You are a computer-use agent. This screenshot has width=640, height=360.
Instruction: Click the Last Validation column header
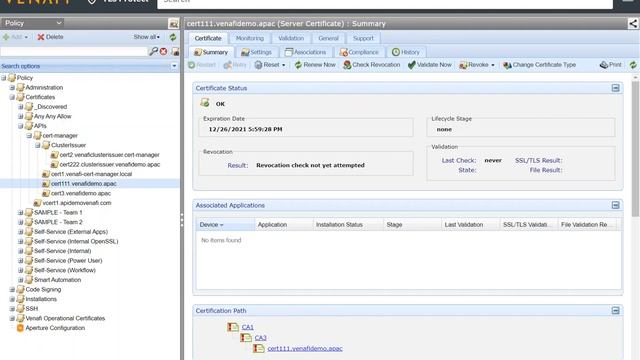(x=471, y=225)
